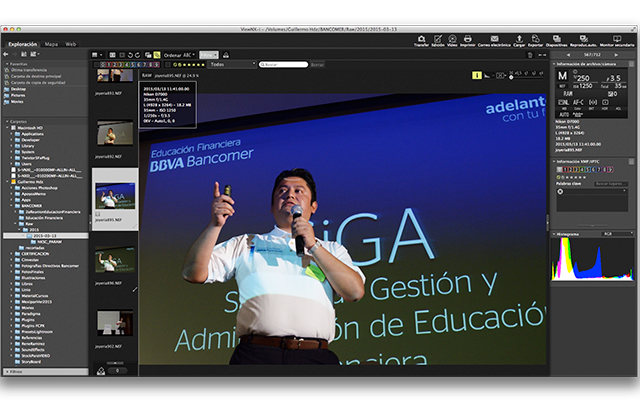640x414 pixels.
Task: Select the joyeria902.NEF thumbnail
Action: click(115, 323)
